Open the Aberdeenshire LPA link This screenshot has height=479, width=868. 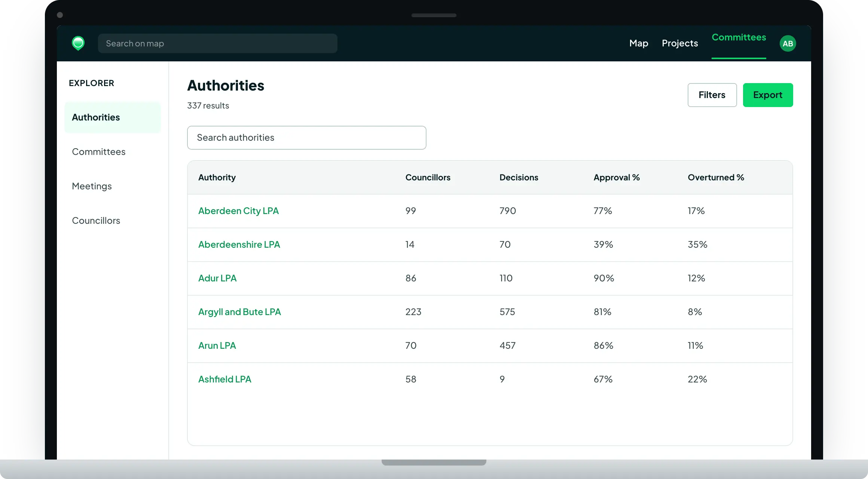(239, 245)
